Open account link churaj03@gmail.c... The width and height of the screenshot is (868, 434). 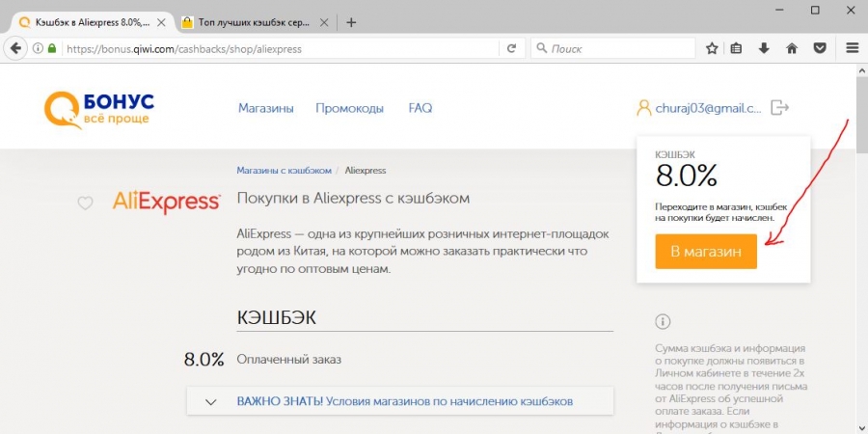point(708,108)
